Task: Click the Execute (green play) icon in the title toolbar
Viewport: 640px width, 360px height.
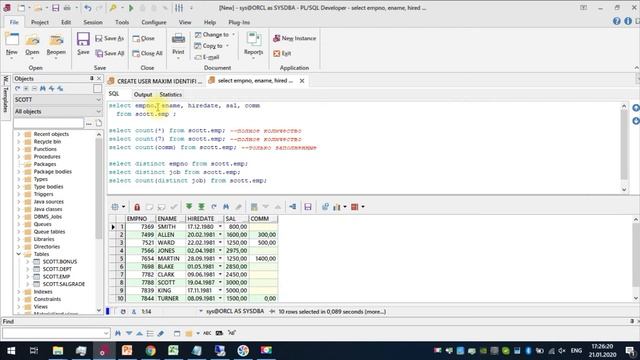Action: point(131,8)
